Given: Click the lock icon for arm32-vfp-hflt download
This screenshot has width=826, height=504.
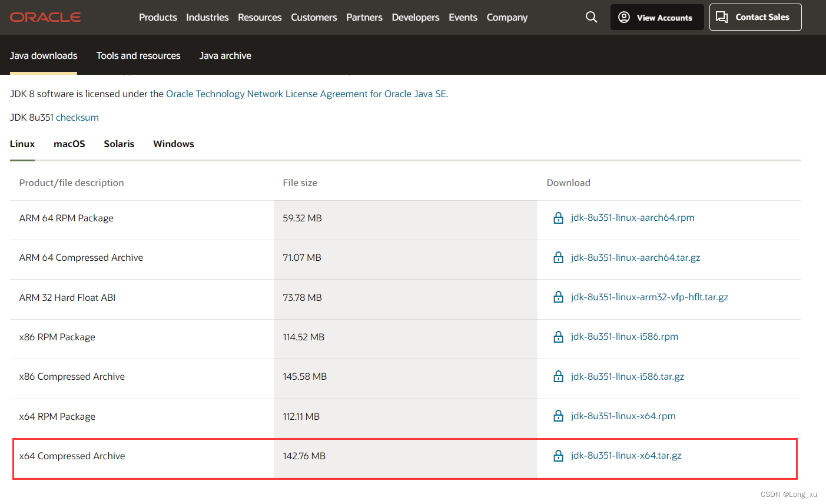Looking at the screenshot, I should point(559,297).
